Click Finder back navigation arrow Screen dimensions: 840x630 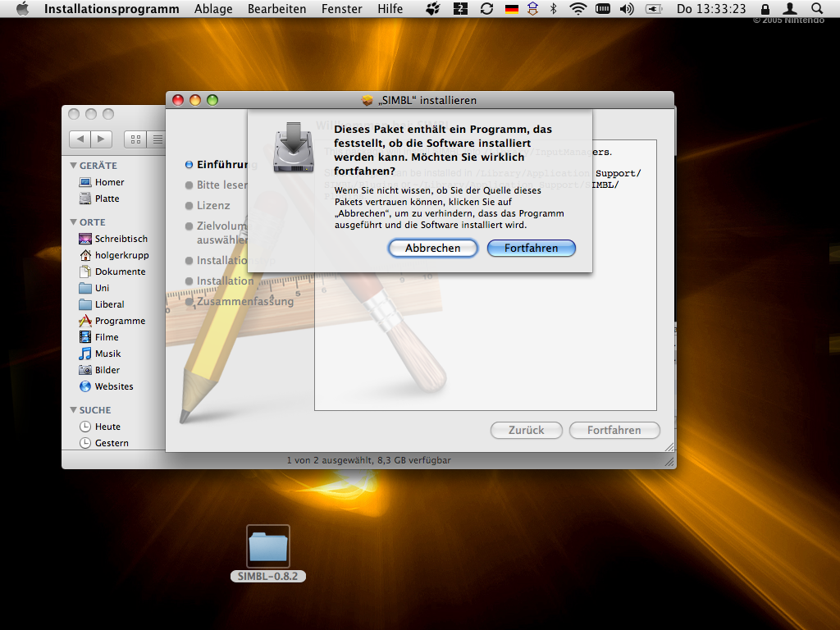(x=80, y=139)
